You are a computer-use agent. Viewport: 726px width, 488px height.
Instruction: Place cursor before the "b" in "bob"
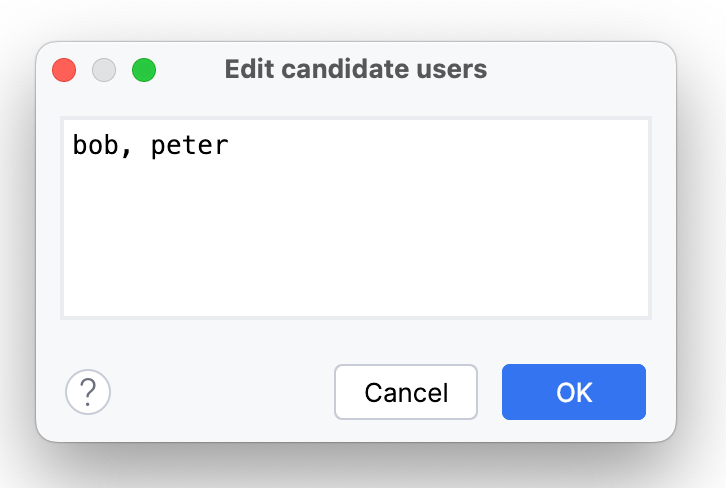pos(73,147)
